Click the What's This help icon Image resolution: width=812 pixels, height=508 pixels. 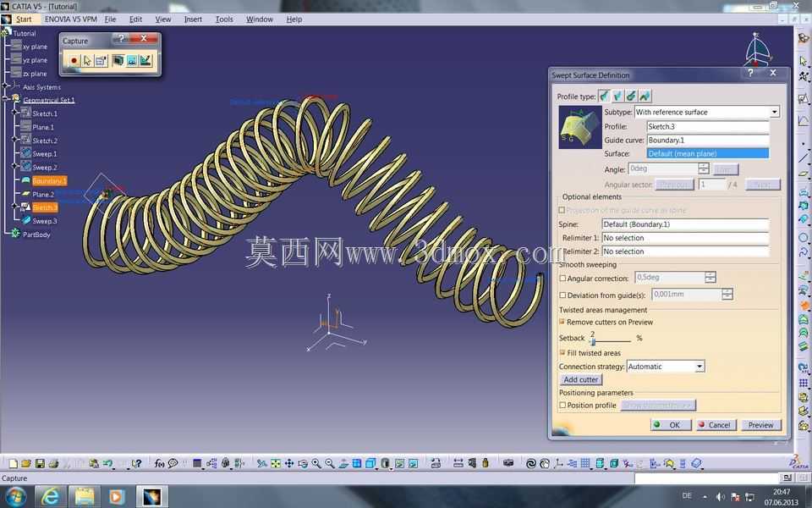pyautogui.click(x=136, y=463)
